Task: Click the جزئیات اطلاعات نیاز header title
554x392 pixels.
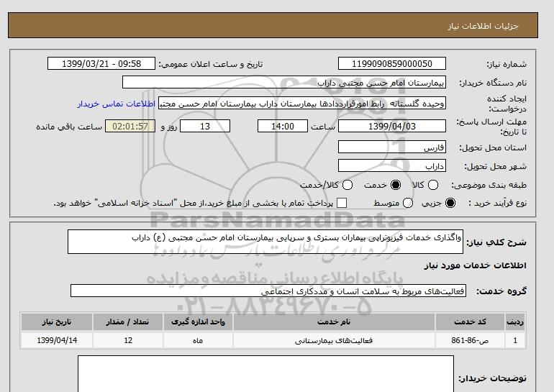Action: pos(483,26)
